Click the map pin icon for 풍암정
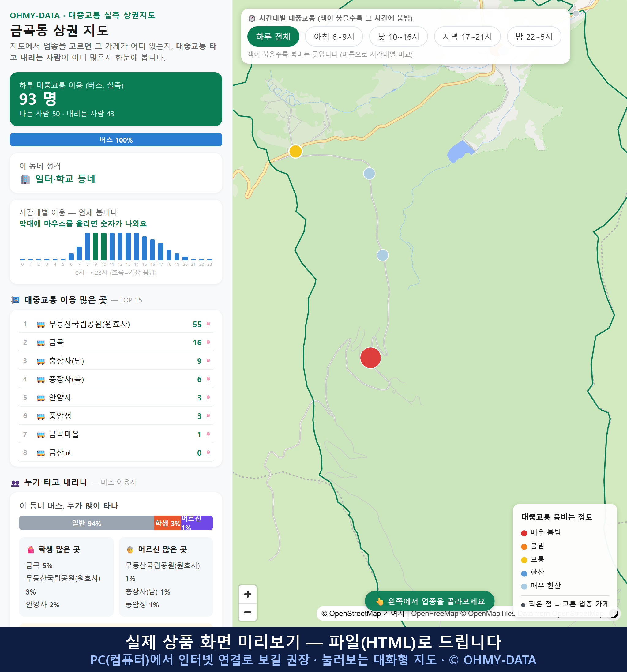 tap(208, 416)
